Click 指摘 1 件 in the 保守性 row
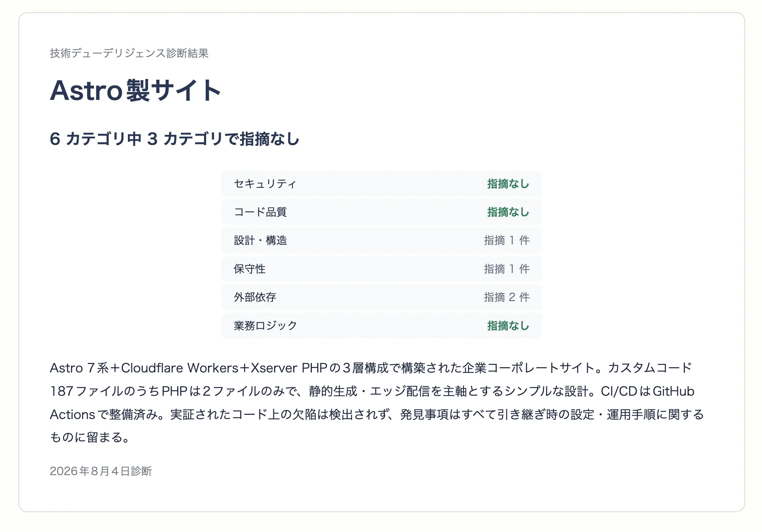This screenshot has height=532, width=762. click(x=507, y=269)
